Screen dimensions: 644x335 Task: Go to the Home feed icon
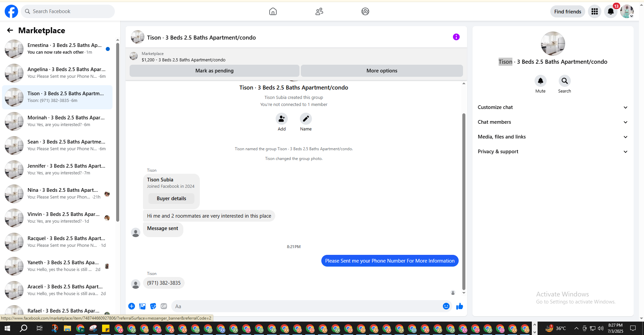coord(273,11)
